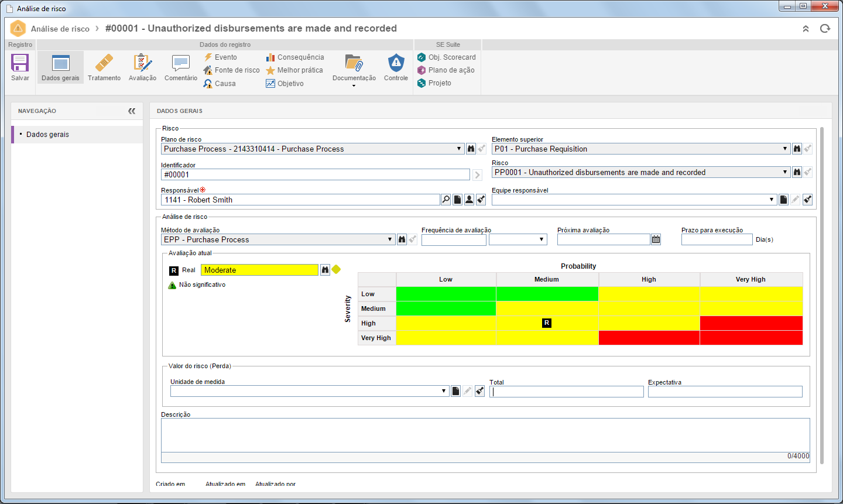This screenshot has width=843, height=504.
Task: Open Plano de risco dropdown
Action: (460, 149)
